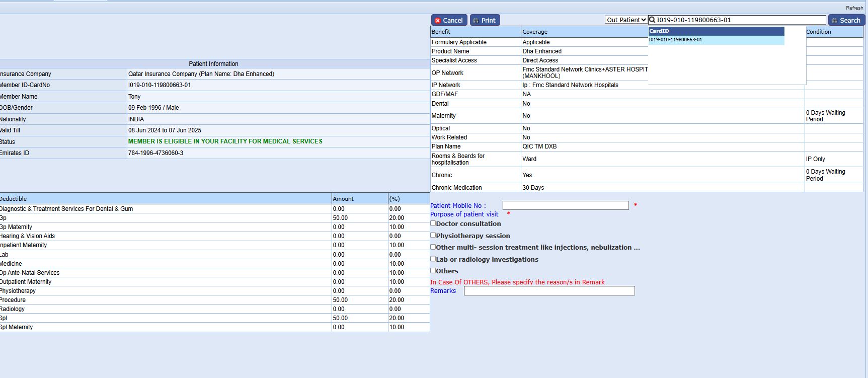Select Lab or radiology investigations checkbox
Screen dimensions: 868x378
433,259
